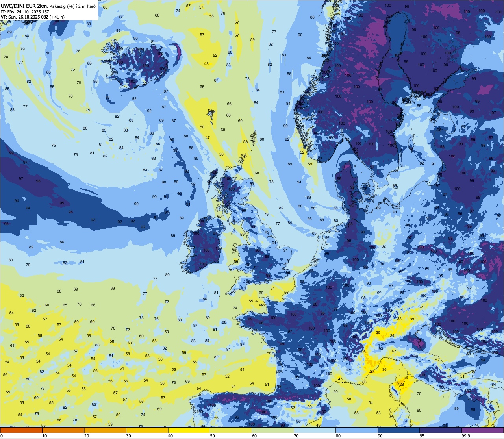Click the map value '34' beside 35
This screenshot has width=504, height=439.
pyautogui.click(x=392, y=336)
